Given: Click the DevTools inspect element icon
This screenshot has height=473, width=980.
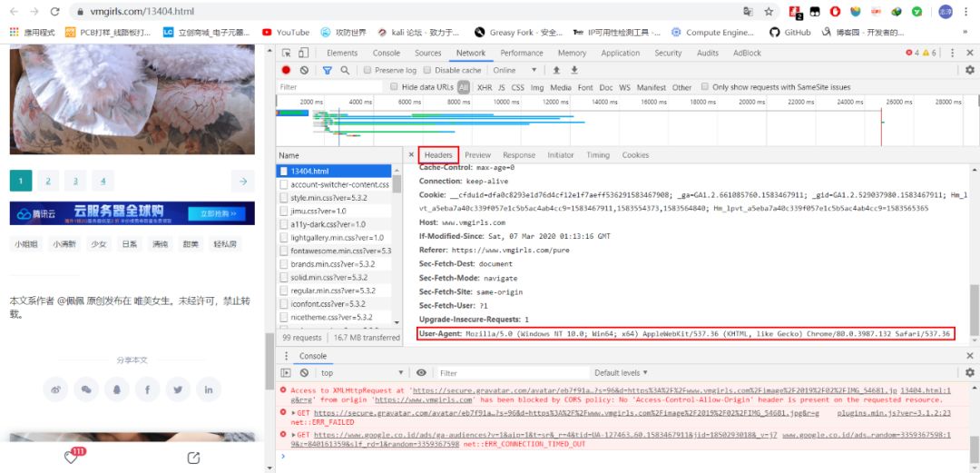Looking at the screenshot, I should point(286,54).
